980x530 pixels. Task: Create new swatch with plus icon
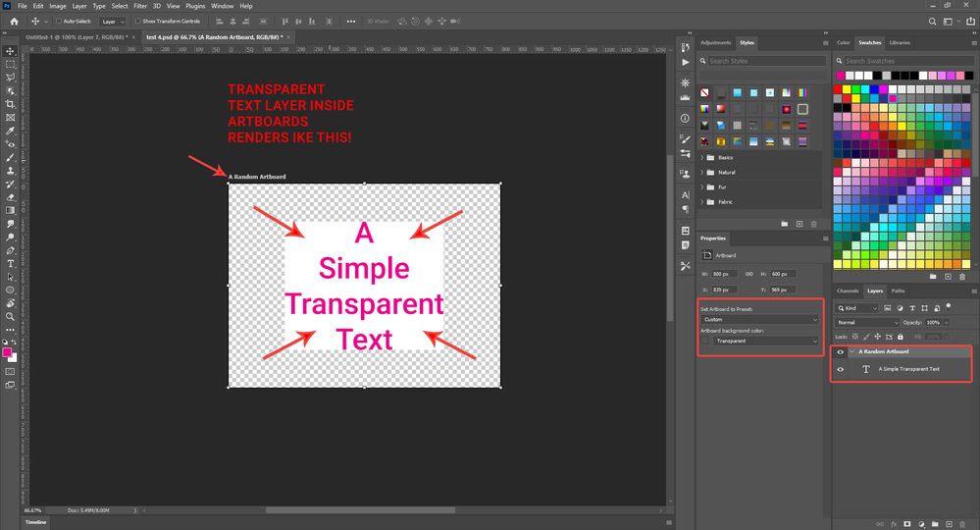click(x=949, y=276)
